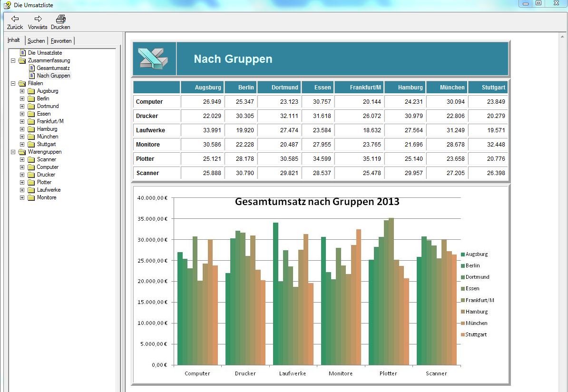Expand the Augsburg branch node
This screenshot has height=392, width=568.
[22, 91]
